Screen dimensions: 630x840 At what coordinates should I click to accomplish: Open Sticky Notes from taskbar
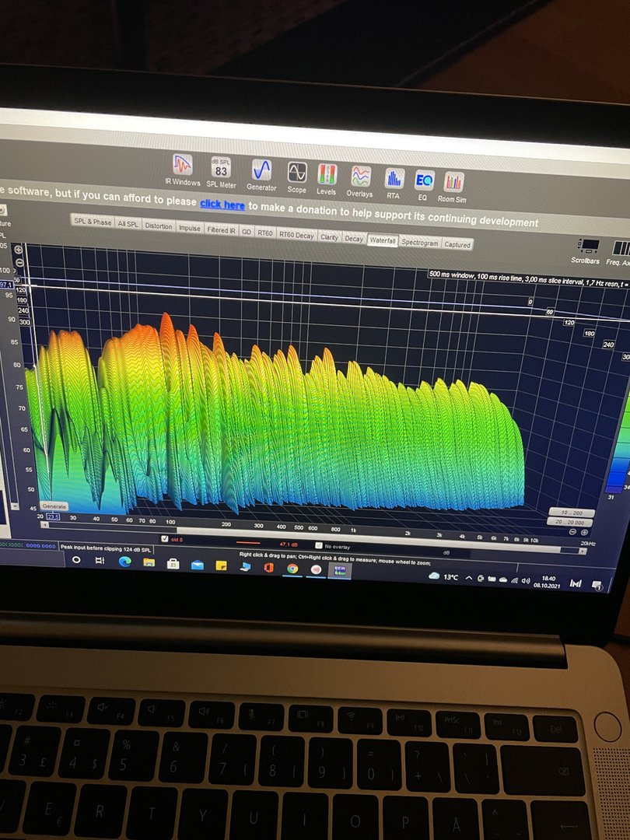point(221,565)
